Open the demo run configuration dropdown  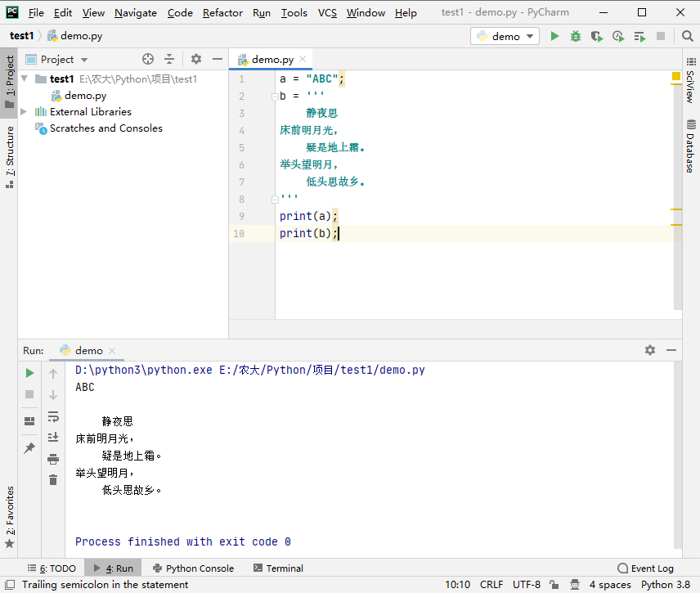click(x=505, y=36)
